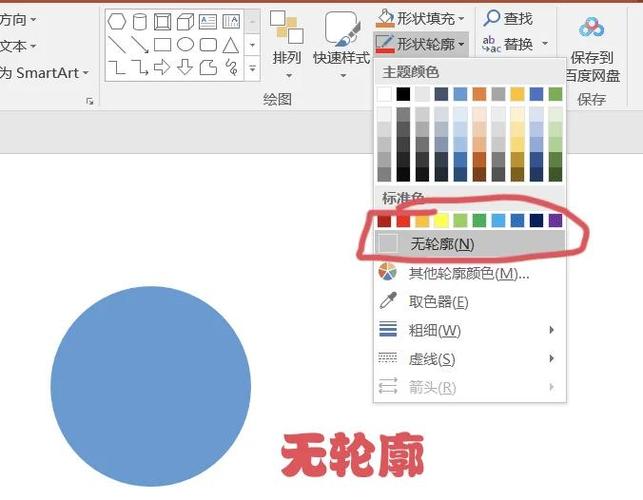The height and width of the screenshot is (500, 643).
Task: Open the 文本 align text dropdown
Action: [x=17, y=46]
